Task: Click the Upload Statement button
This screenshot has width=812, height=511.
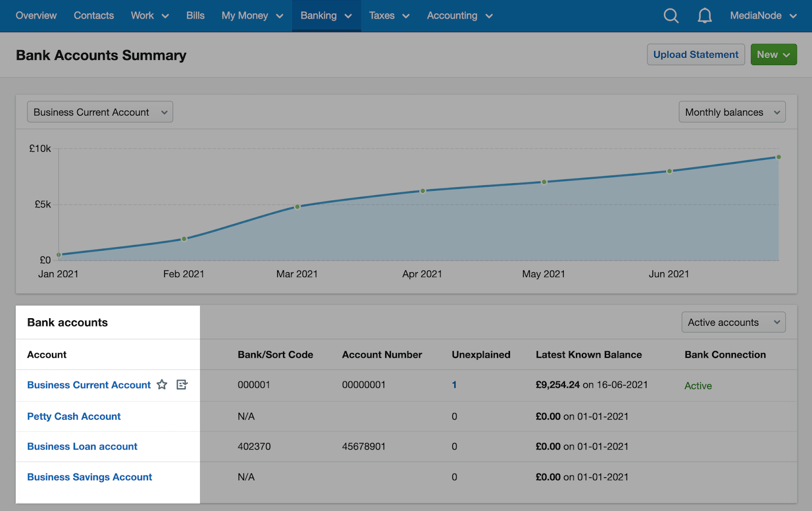Action: [x=696, y=54]
